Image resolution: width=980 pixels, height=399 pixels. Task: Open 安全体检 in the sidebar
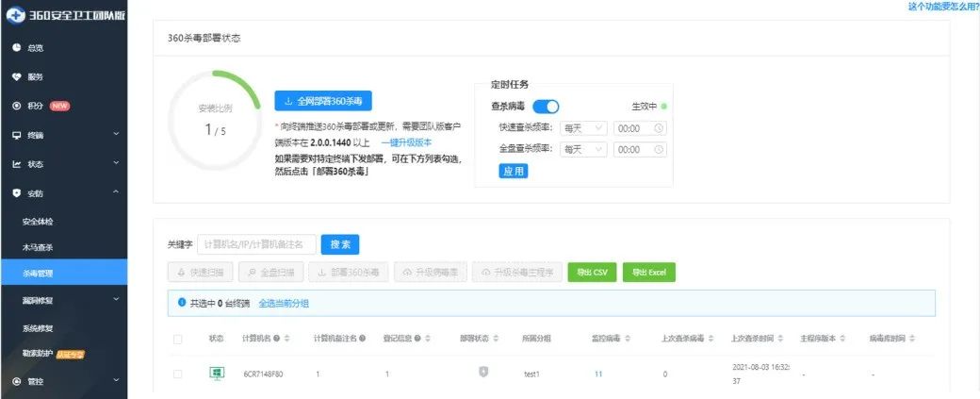tap(38, 222)
